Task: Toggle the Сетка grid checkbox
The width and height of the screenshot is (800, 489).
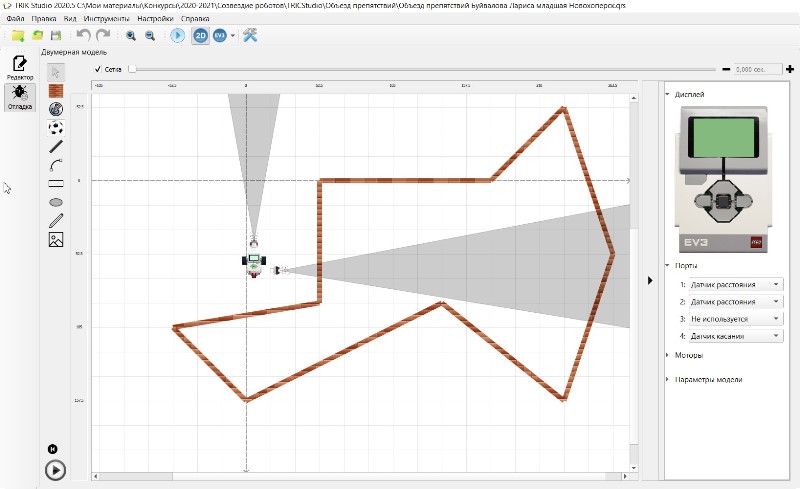Action: (98, 69)
